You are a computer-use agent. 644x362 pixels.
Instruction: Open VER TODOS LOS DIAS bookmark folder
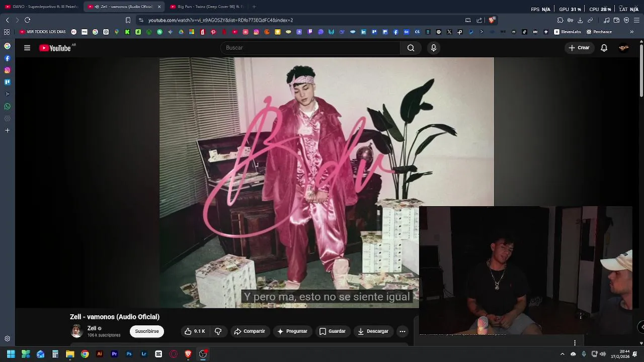point(43,32)
